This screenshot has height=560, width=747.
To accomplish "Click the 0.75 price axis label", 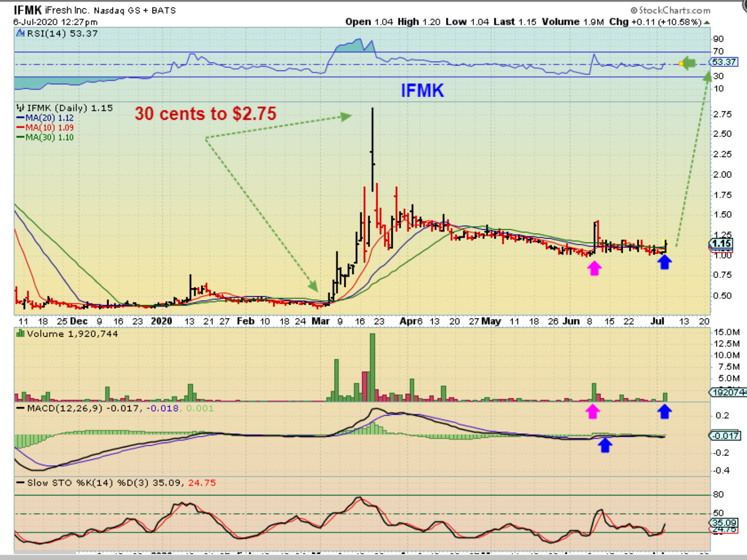I will [x=722, y=275].
